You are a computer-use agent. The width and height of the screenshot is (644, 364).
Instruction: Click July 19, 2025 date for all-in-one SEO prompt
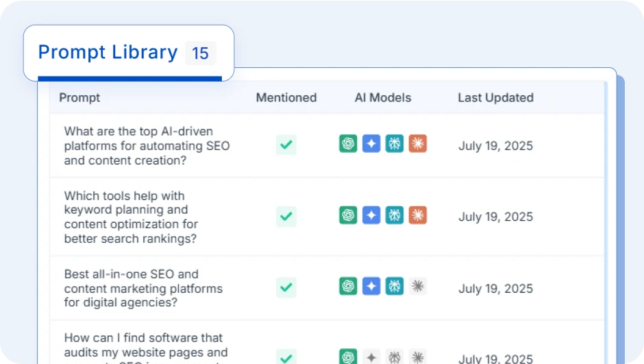(x=496, y=289)
